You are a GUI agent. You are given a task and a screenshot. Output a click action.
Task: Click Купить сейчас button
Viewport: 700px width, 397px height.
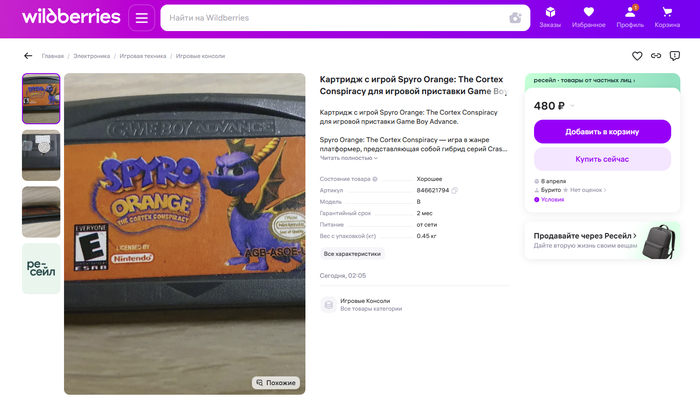click(602, 159)
